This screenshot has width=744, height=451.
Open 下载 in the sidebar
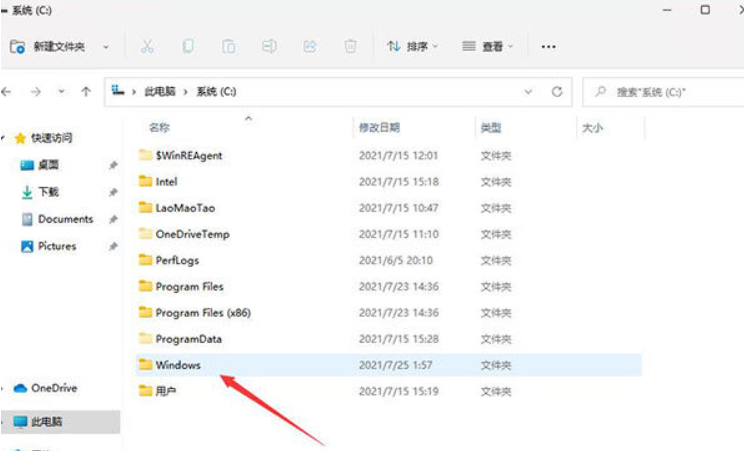48,192
